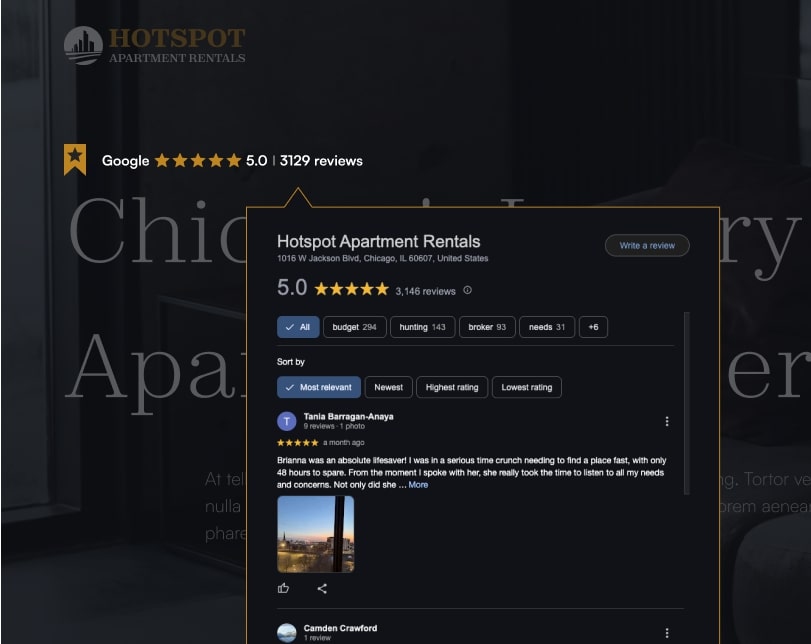Sort reviews by Lowest rating
The image size is (811, 644).
pyautogui.click(x=527, y=387)
